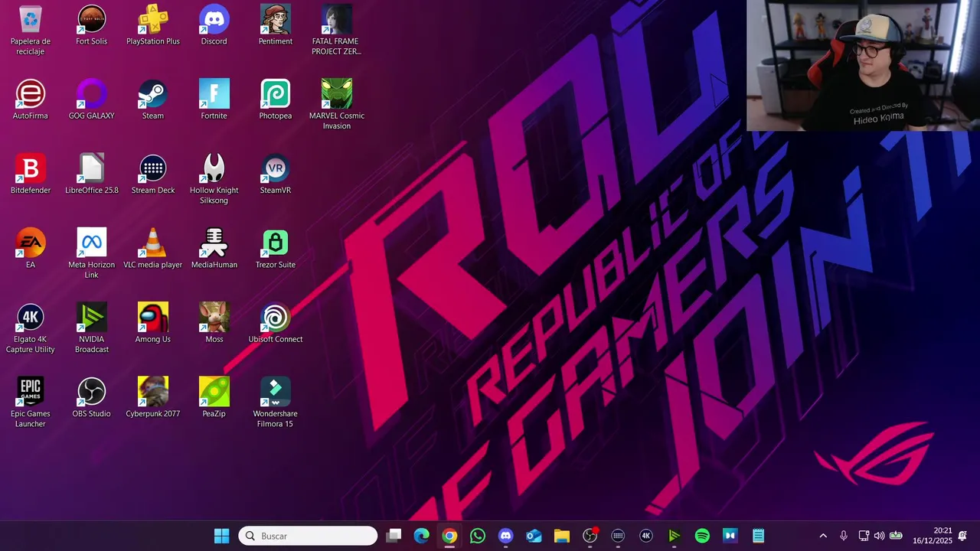Image resolution: width=980 pixels, height=551 pixels.
Task: Select the Fortnite desktop shortcut
Action: click(214, 99)
